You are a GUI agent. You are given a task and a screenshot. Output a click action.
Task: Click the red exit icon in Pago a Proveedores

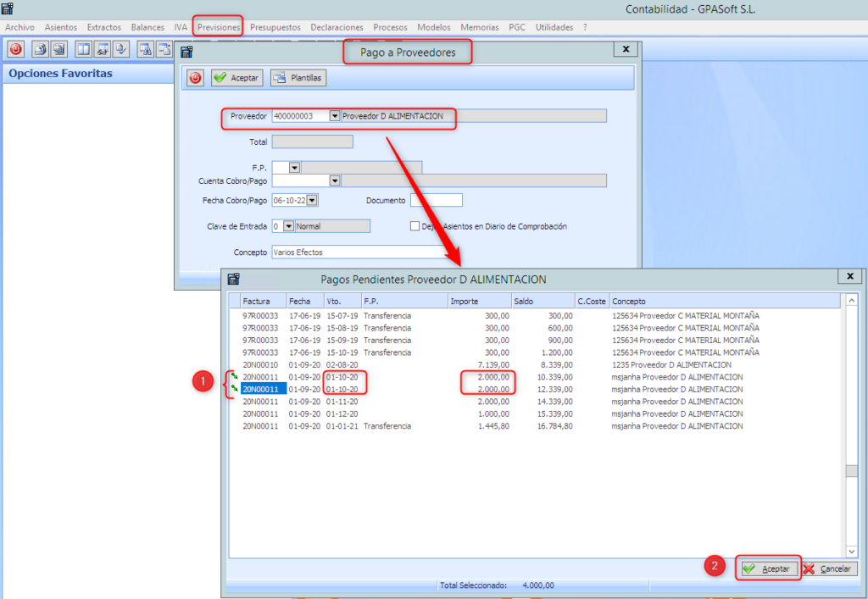196,78
